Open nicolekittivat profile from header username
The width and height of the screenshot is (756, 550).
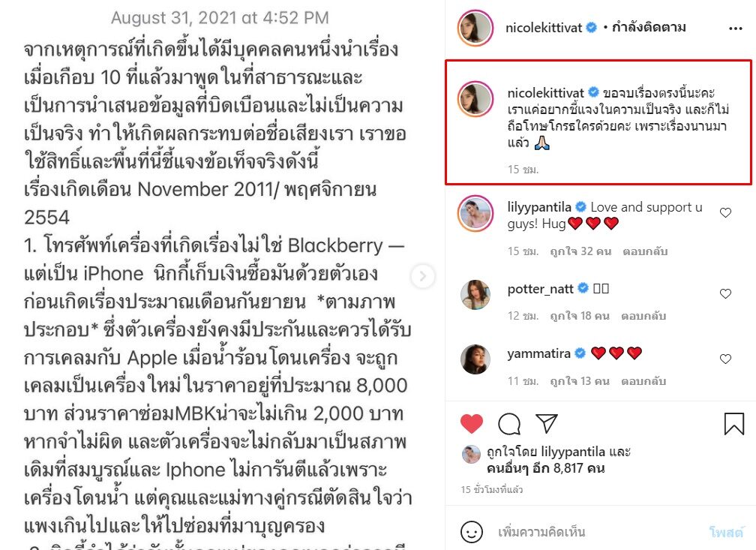(x=544, y=28)
